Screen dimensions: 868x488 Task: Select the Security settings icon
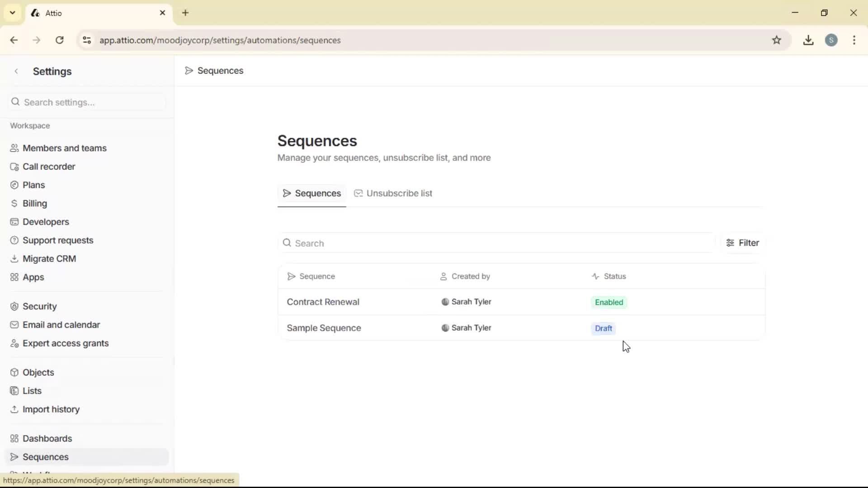14,306
